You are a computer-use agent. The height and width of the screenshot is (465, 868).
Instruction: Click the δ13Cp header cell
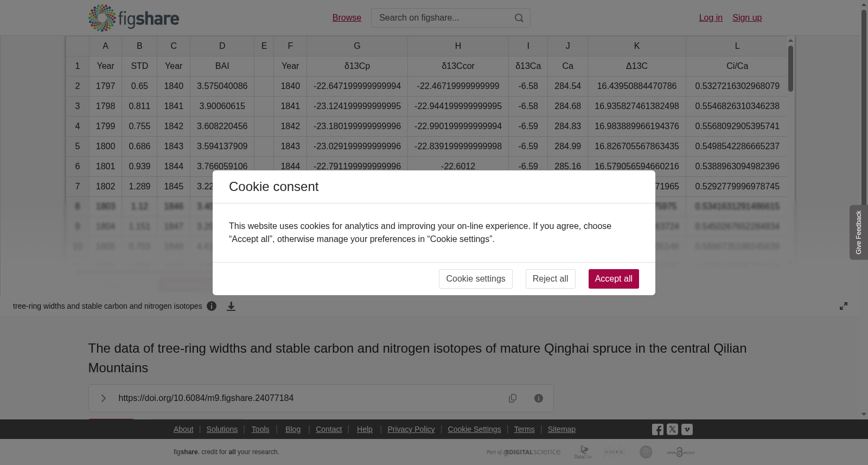tap(357, 66)
